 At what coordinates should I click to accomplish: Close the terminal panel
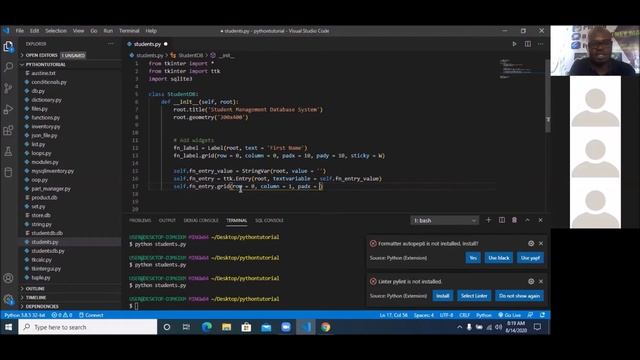point(540,220)
